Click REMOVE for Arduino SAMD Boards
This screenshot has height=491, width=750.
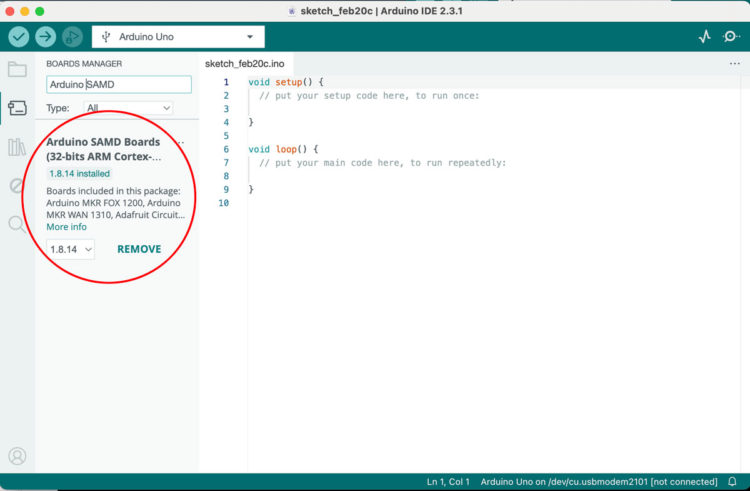click(x=139, y=249)
